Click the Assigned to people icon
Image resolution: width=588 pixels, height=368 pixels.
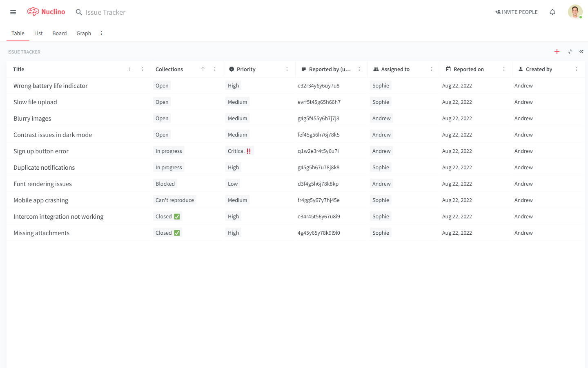click(376, 69)
